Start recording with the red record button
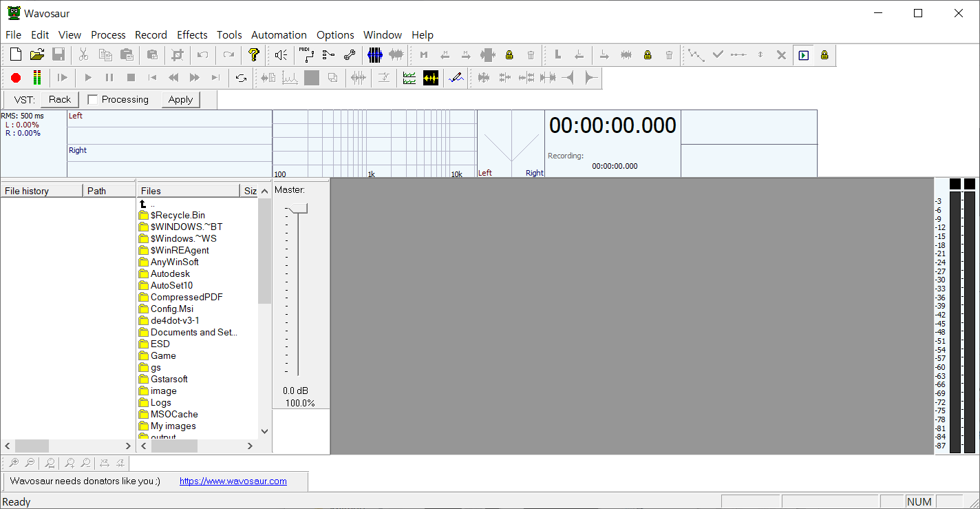980x509 pixels. (16, 78)
